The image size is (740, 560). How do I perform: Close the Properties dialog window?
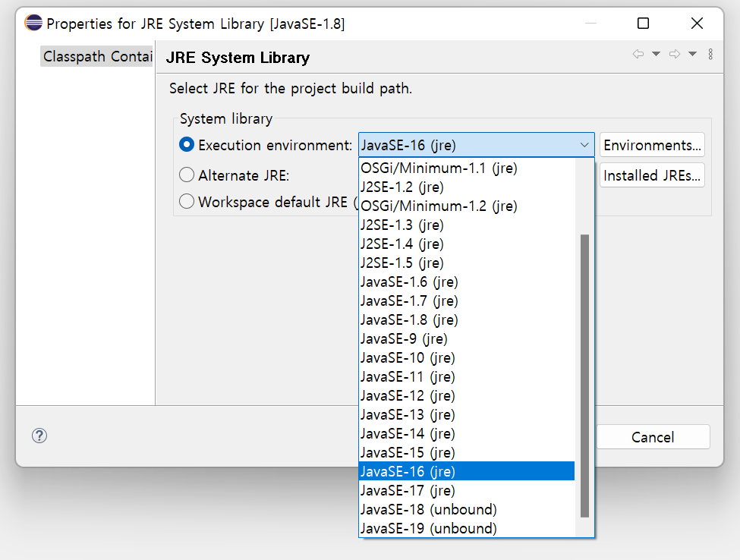tap(697, 23)
